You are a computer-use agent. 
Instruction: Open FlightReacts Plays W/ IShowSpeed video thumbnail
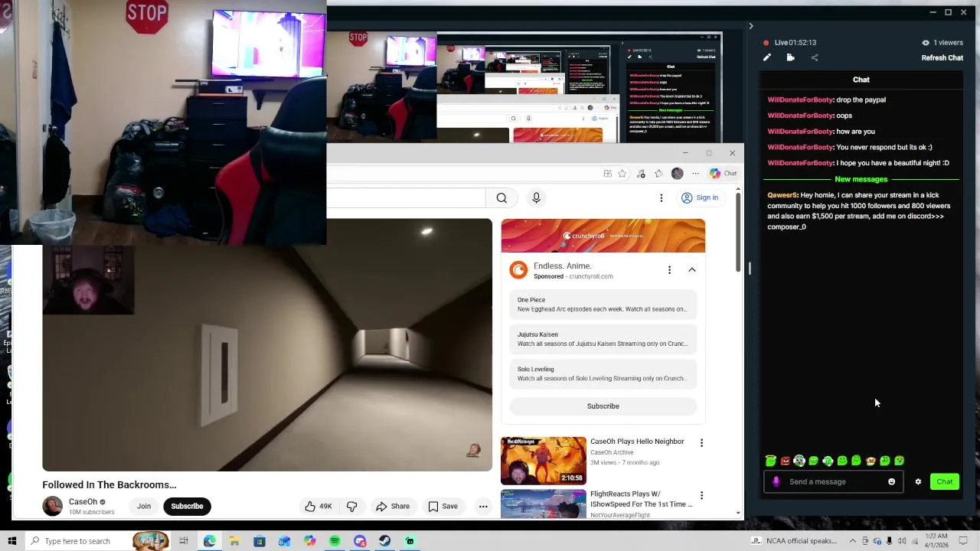point(543,504)
